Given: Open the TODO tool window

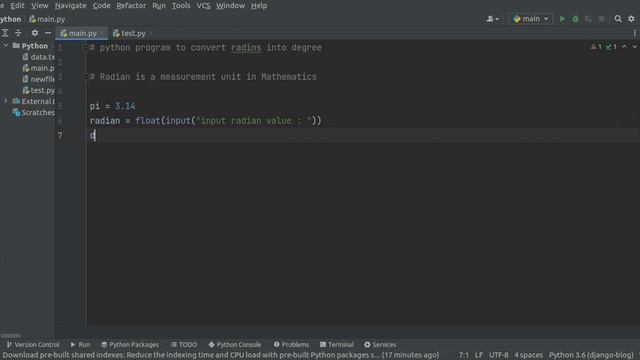Looking at the screenshot, I should coord(184,344).
